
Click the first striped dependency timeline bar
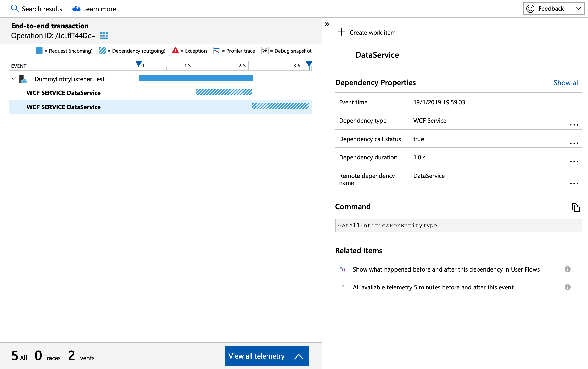pos(224,92)
